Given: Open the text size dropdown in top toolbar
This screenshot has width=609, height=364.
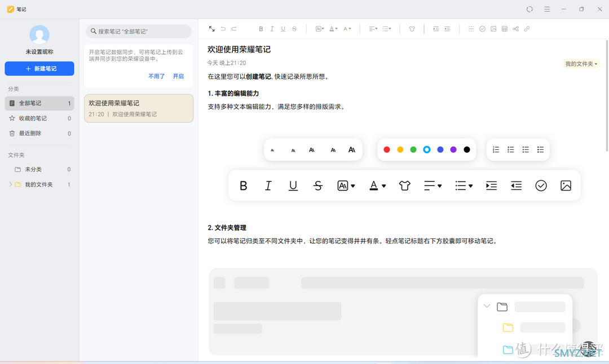Looking at the screenshot, I should click(x=320, y=29).
